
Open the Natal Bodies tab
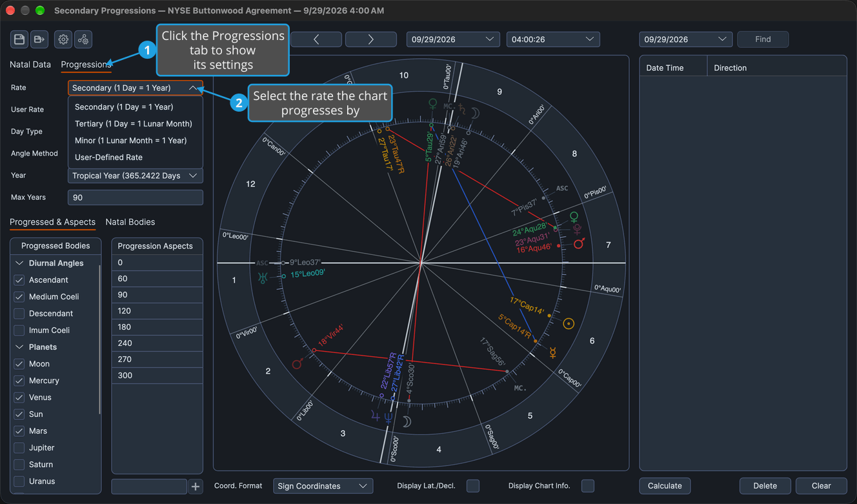[x=130, y=222]
